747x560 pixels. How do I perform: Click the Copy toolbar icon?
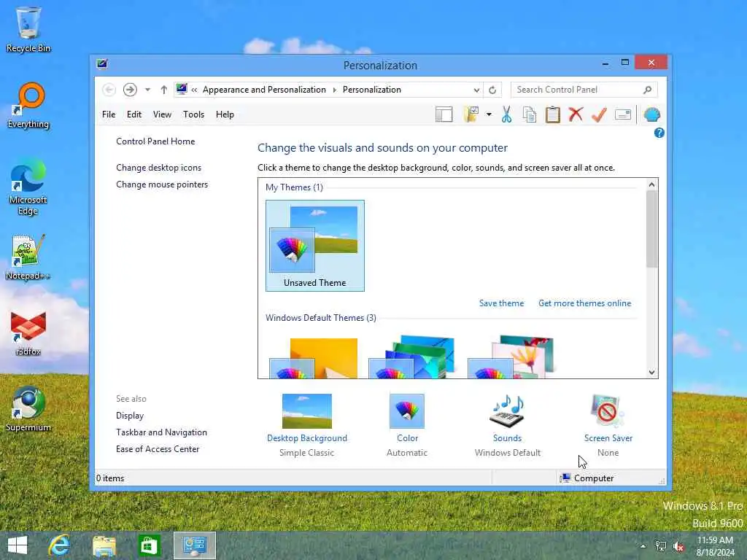[x=530, y=114]
